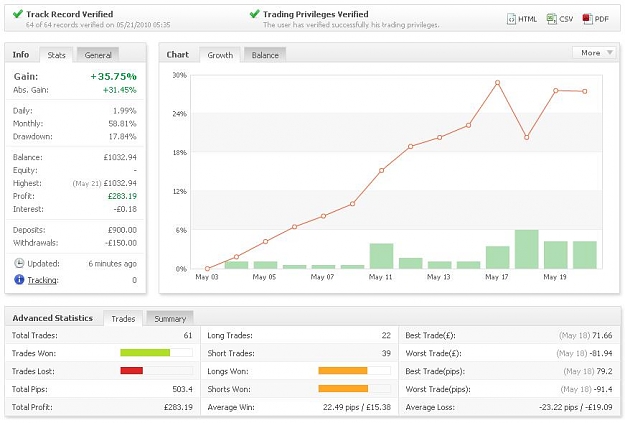Open the Summary statistics tab
The image size is (625, 423).
[170, 319]
